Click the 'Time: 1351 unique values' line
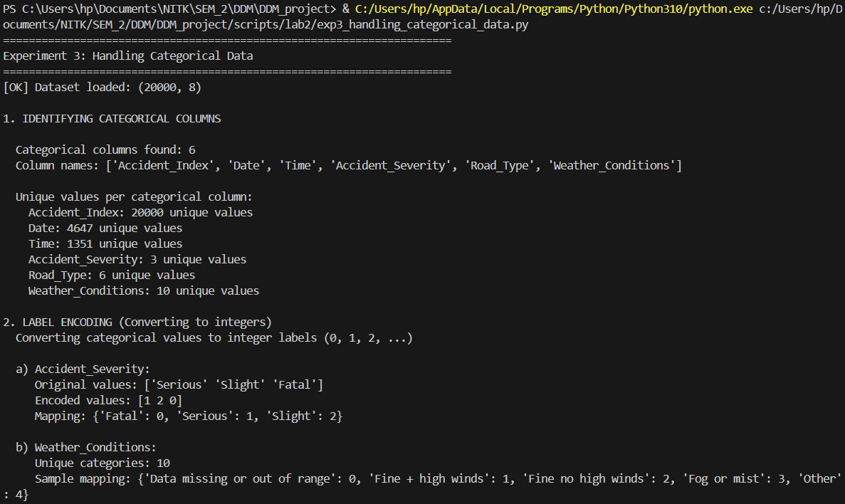Image resolution: width=845 pixels, height=504 pixels. click(105, 244)
